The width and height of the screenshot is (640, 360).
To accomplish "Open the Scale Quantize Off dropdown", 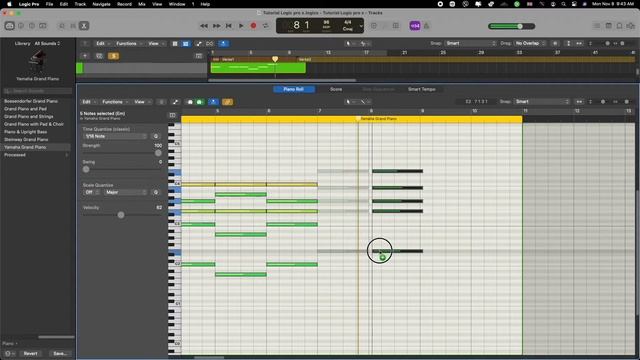I will coord(91,192).
